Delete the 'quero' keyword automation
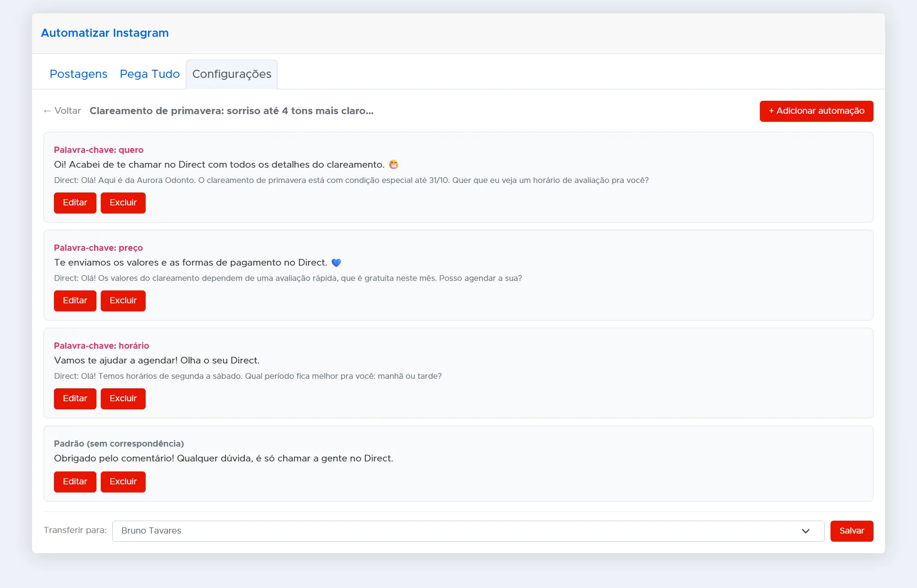Viewport: 917px width, 588px height. coord(123,203)
